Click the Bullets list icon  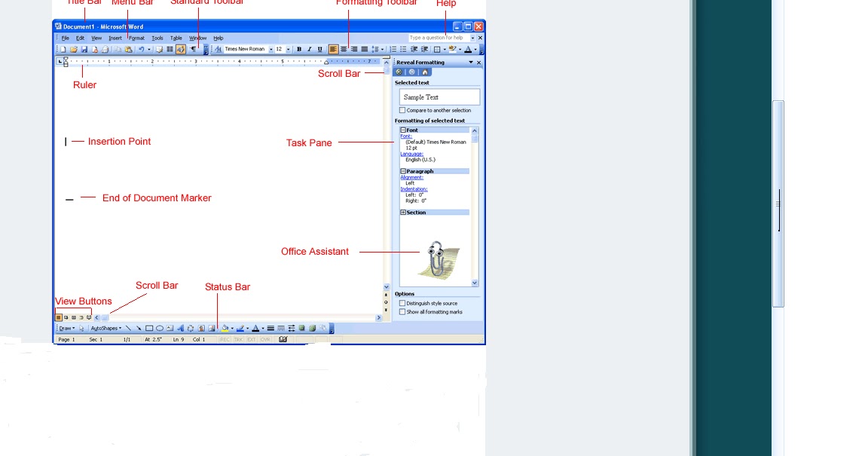(x=403, y=49)
